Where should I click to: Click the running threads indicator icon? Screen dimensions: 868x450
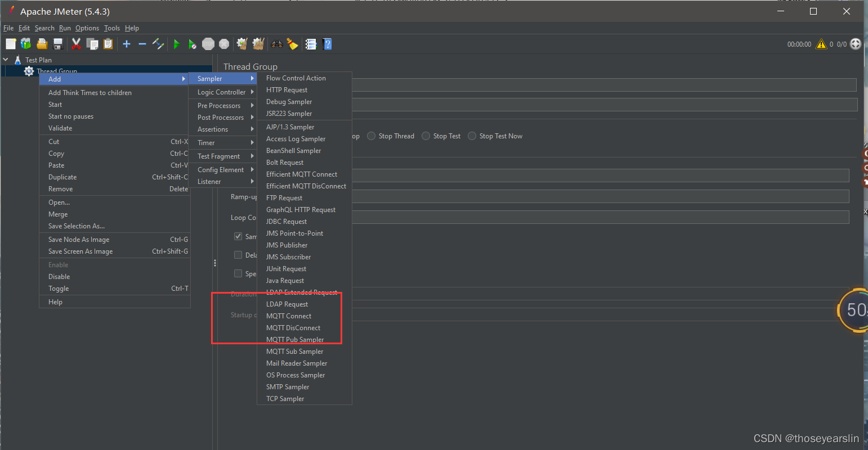tap(856, 44)
